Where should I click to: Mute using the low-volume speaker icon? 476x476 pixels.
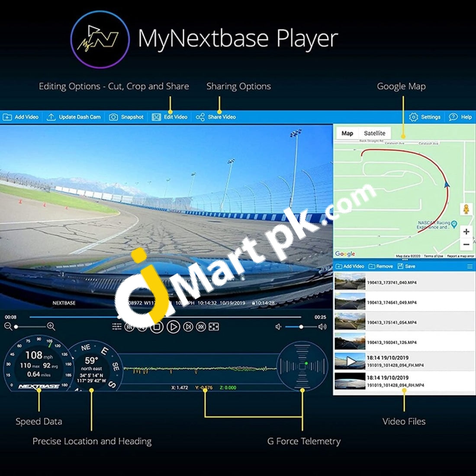278,327
